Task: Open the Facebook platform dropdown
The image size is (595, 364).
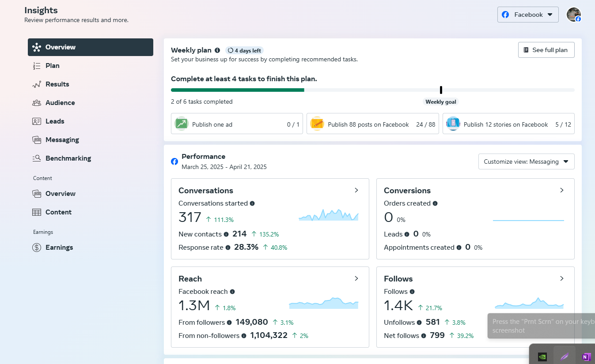Action: click(x=528, y=15)
